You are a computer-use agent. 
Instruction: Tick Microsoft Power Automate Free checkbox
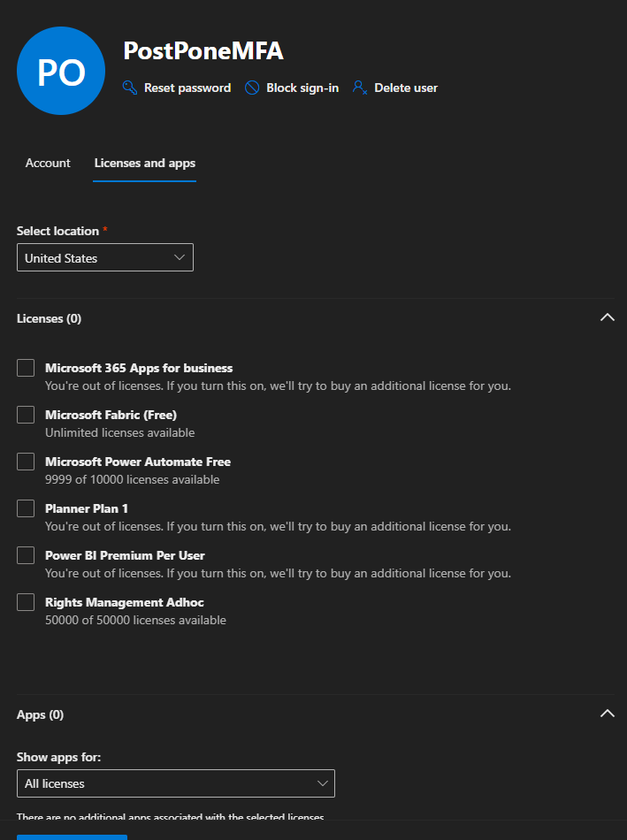pyautogui.click(x=26, y=462)
